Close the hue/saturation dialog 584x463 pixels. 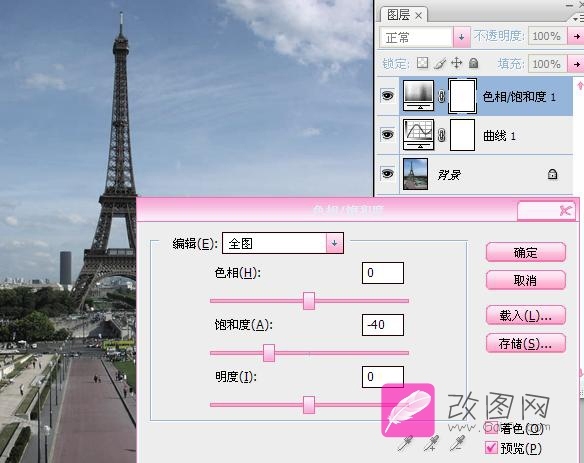(x=565, y=211)
